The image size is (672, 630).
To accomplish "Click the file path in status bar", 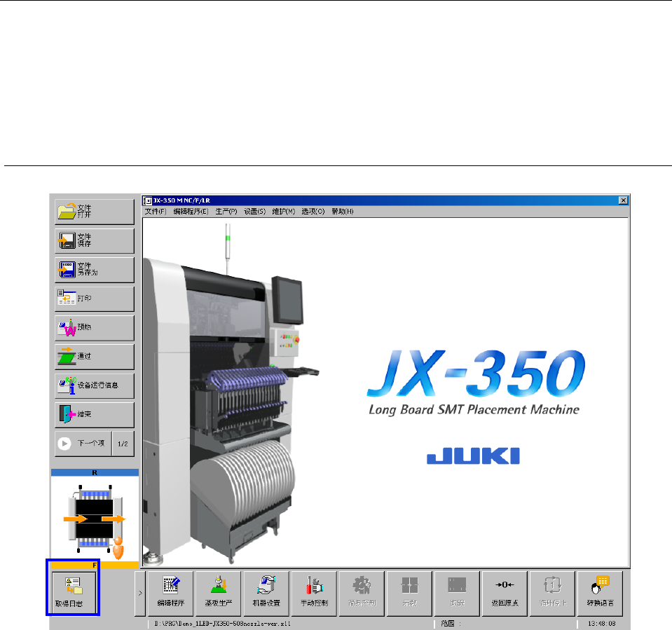I will (222, 624).
